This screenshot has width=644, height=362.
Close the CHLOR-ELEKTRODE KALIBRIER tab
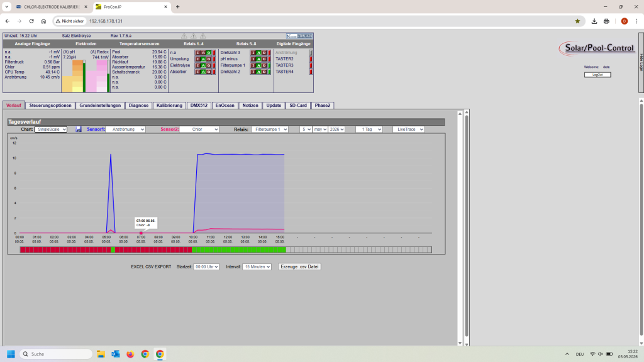click(x=86, y=7)
